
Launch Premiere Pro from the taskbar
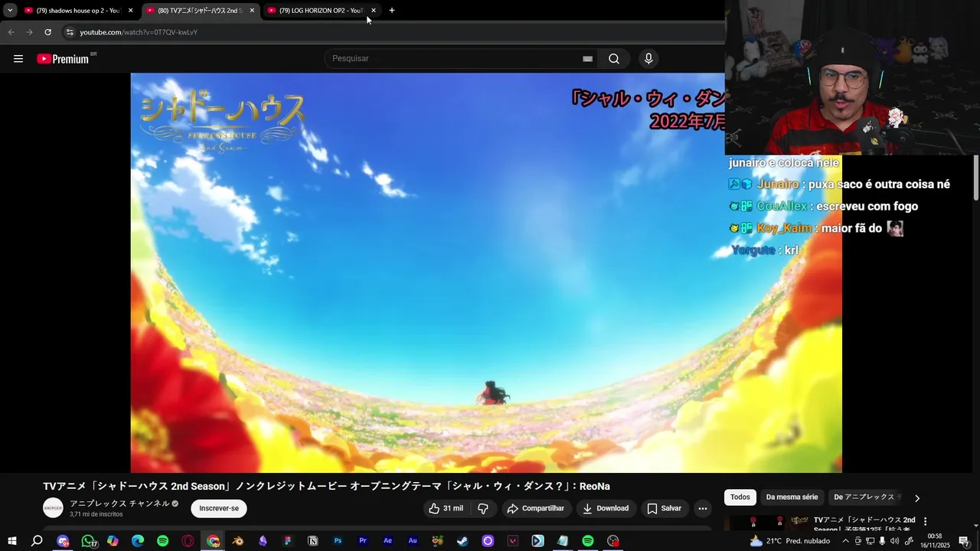[363, 541]
